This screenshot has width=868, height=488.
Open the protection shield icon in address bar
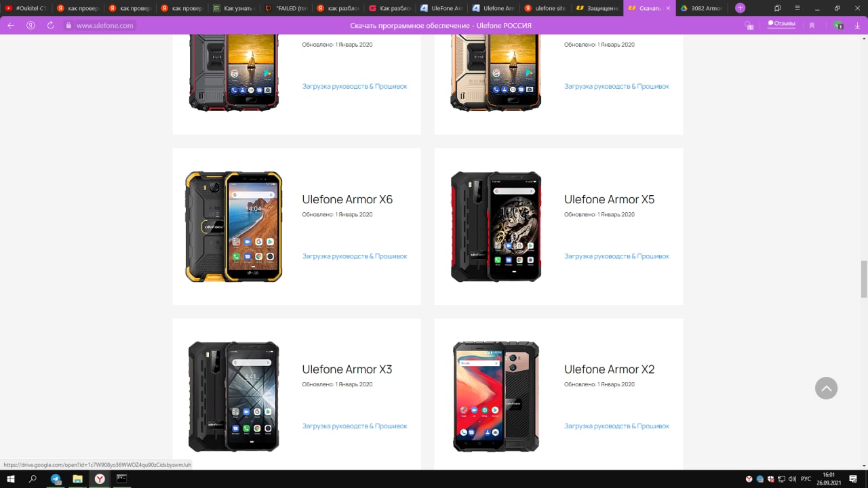click(x=749, y=25)
